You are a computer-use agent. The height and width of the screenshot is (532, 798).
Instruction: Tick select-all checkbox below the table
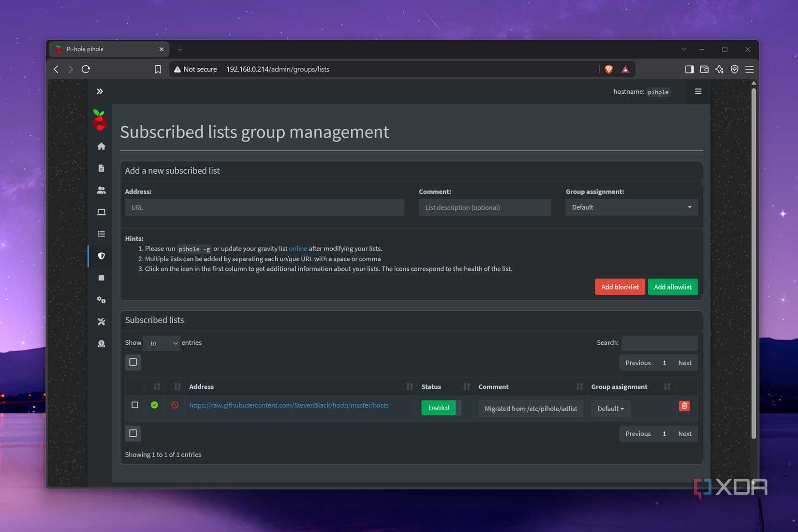tap(133, 433)
